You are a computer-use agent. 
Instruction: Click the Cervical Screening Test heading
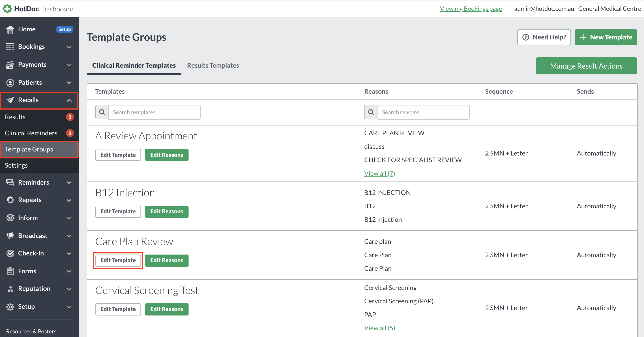(147, 291)
